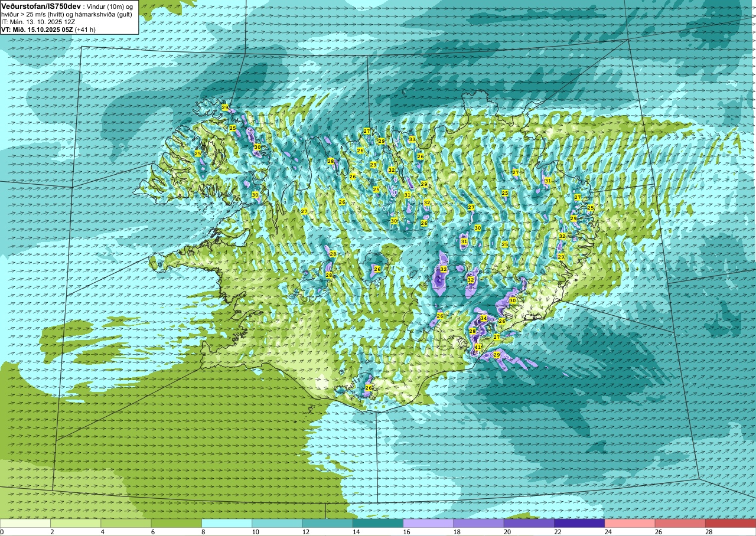Click the light cyan 8–10 m/s legend swatch
The image size is (756, 536).
(227, 523)
